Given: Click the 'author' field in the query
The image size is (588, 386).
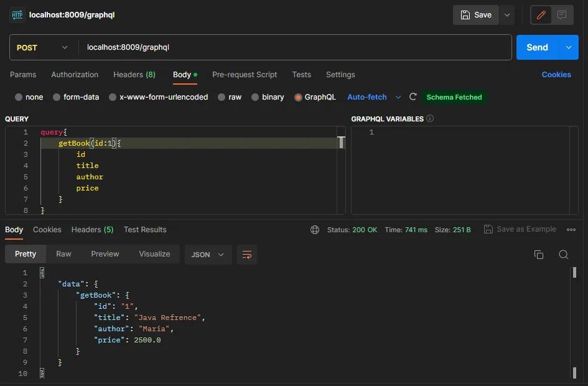Looking at the screenshot, I should tap(90, 177).
